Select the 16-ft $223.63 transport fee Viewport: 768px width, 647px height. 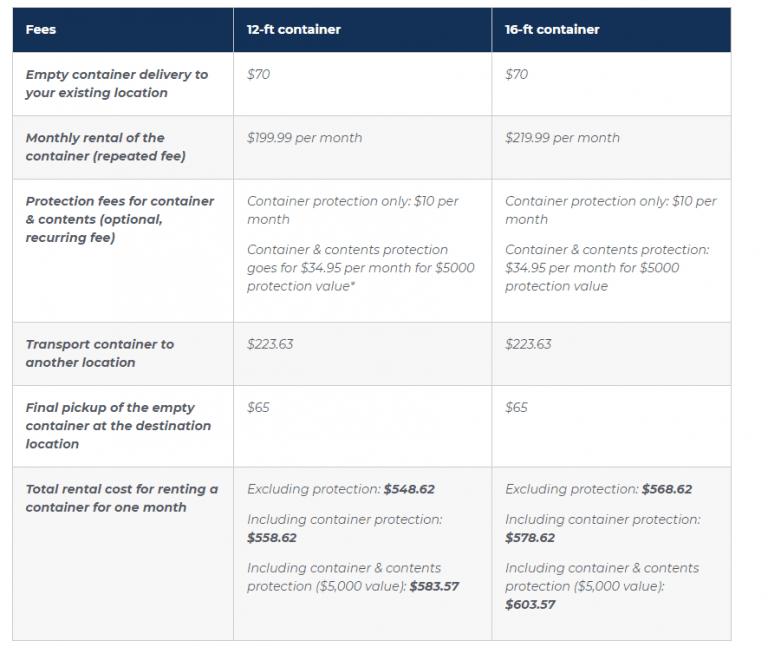528,344
